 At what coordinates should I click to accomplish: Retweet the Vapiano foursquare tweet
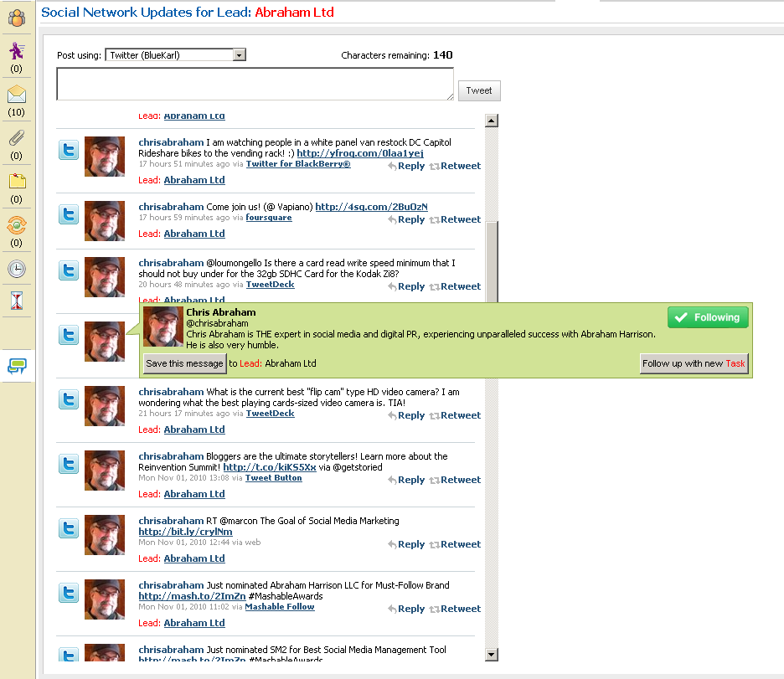455,219
